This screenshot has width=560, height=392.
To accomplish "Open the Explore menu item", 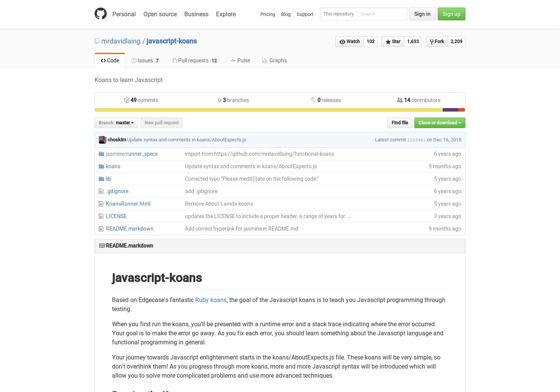I will coord(226,14).
